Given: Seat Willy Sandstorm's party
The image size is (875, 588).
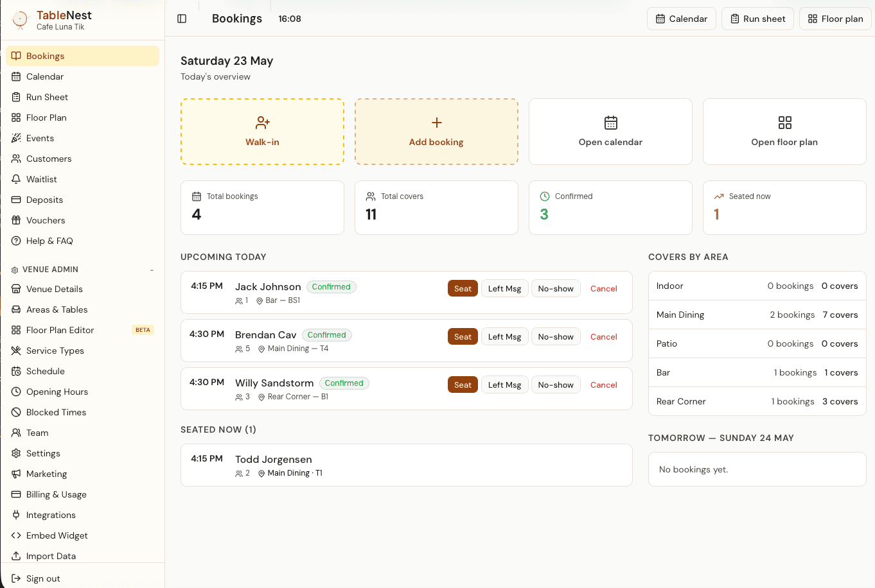Looking at the screenshot, I should (x=463, y=385).
